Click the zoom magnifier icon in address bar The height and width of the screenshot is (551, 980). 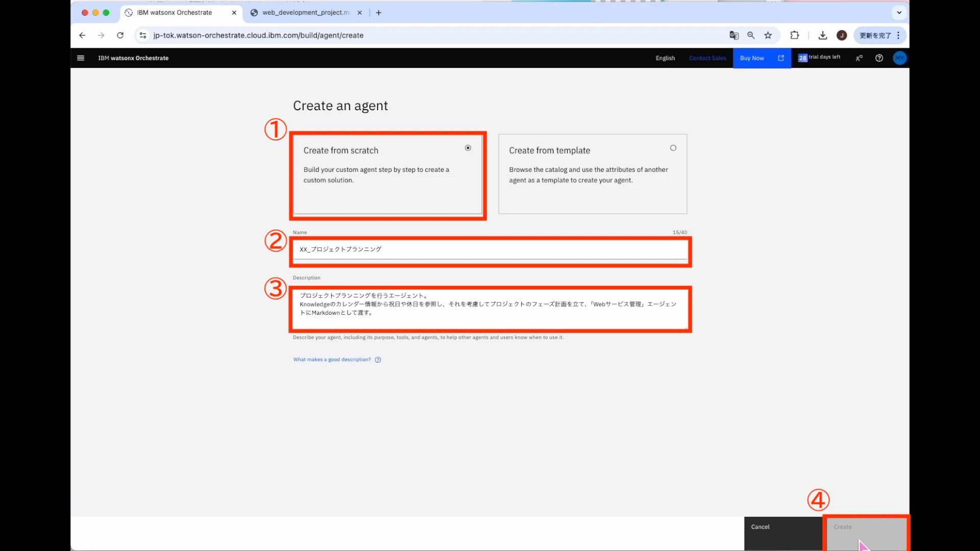click(x=751, y=35)
